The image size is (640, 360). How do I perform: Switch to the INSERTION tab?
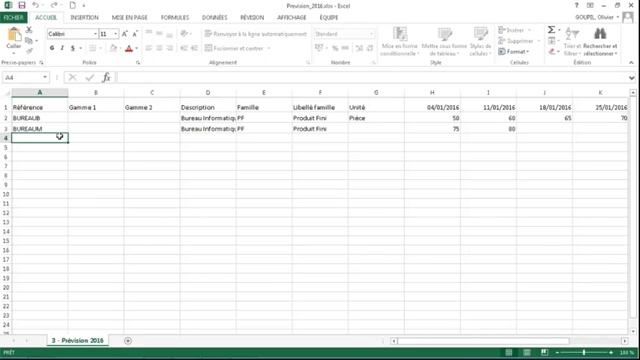click(x=84, y=18)
